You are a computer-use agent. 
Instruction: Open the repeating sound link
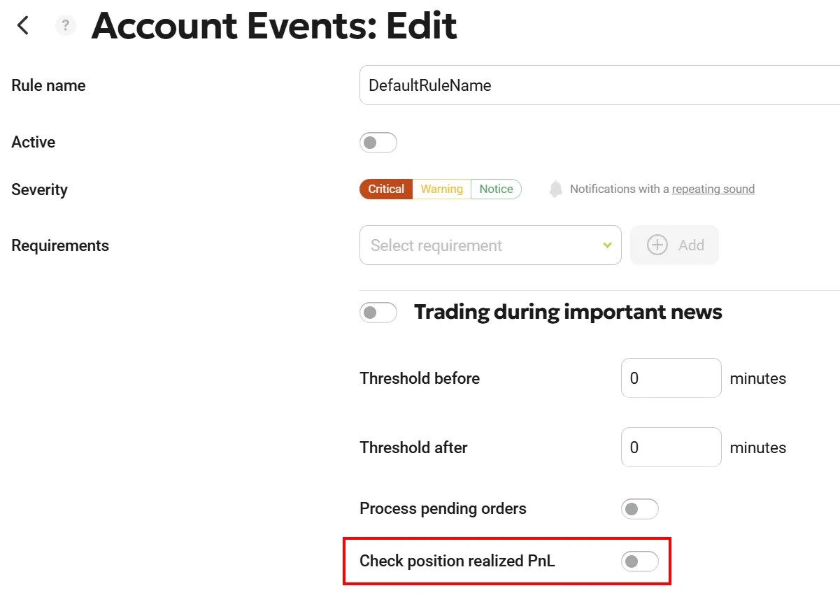coord(713,189)
